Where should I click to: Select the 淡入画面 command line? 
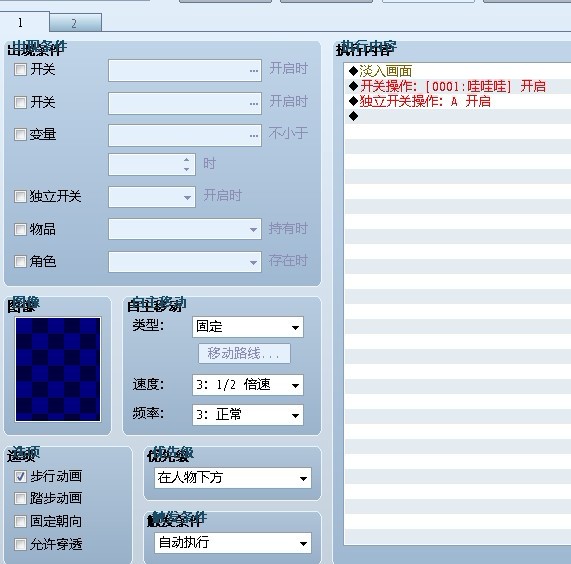pos(458,71)
